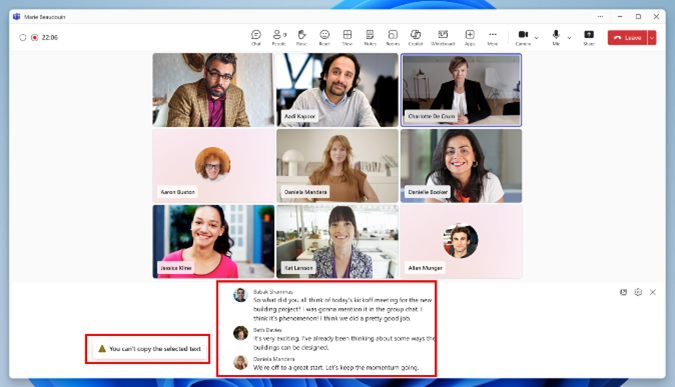Open More meeting options
675x387 pixels.
pyautogui.click(x=492, y=37)
